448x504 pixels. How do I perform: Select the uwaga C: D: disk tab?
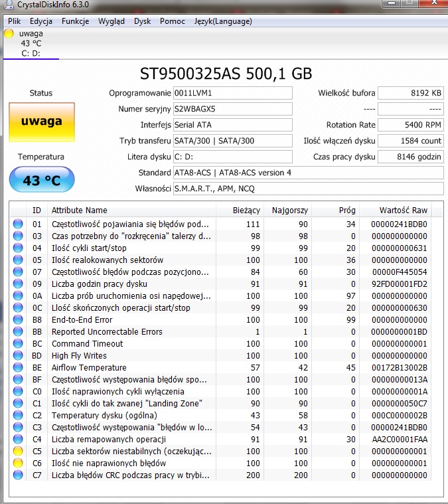click(x=31, y=43)
